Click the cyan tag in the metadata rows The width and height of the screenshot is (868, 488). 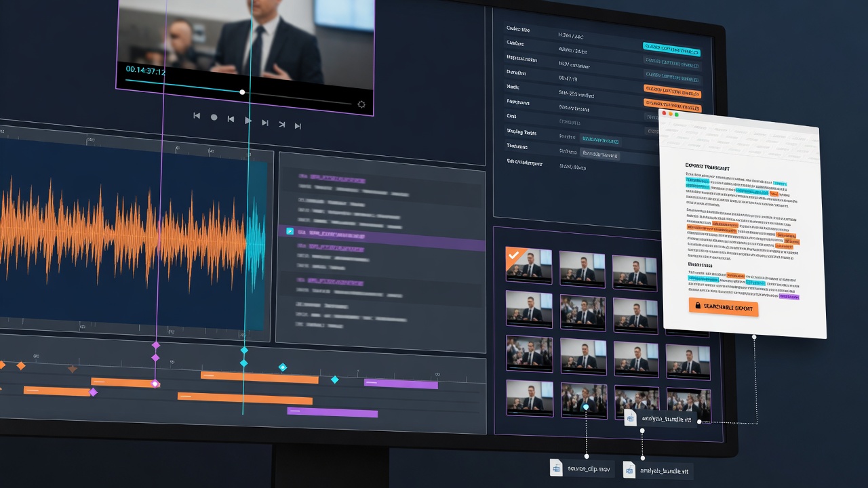click(x=600, y=141)
